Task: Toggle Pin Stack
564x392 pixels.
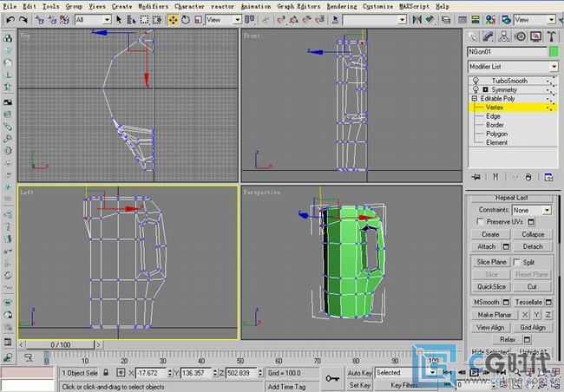Action: tap(476, 177)
